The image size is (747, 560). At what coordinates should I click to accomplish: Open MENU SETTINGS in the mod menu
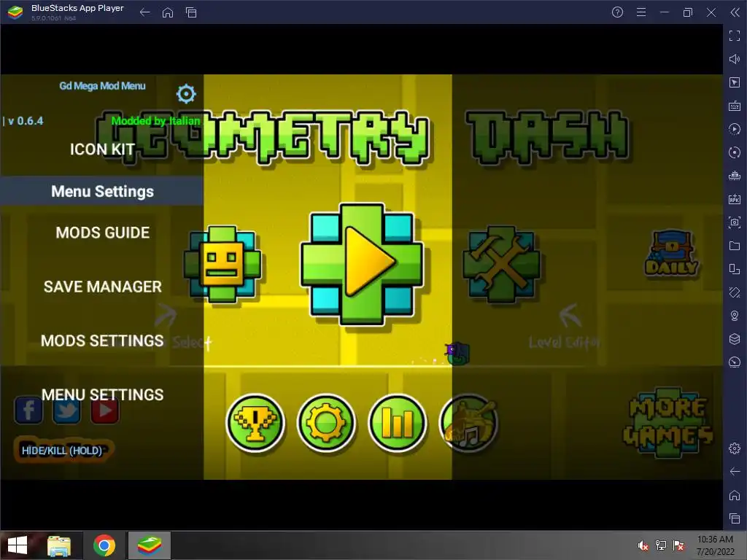coord(102,394)
